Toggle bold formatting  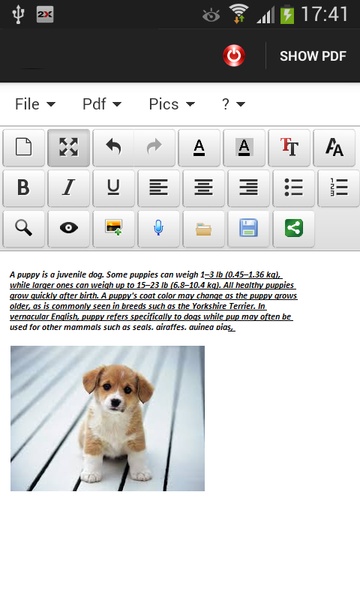click(x=24, y=188)
